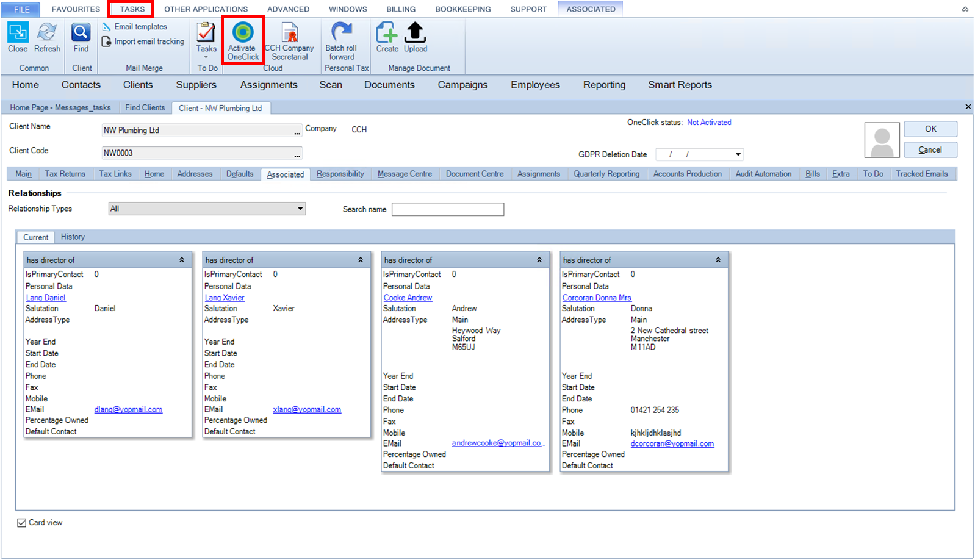
Task: Click the client photo placeholder
Action: 882,140
